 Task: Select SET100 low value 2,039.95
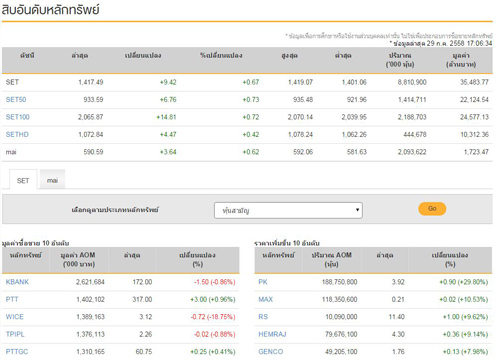tap(354, 117)
